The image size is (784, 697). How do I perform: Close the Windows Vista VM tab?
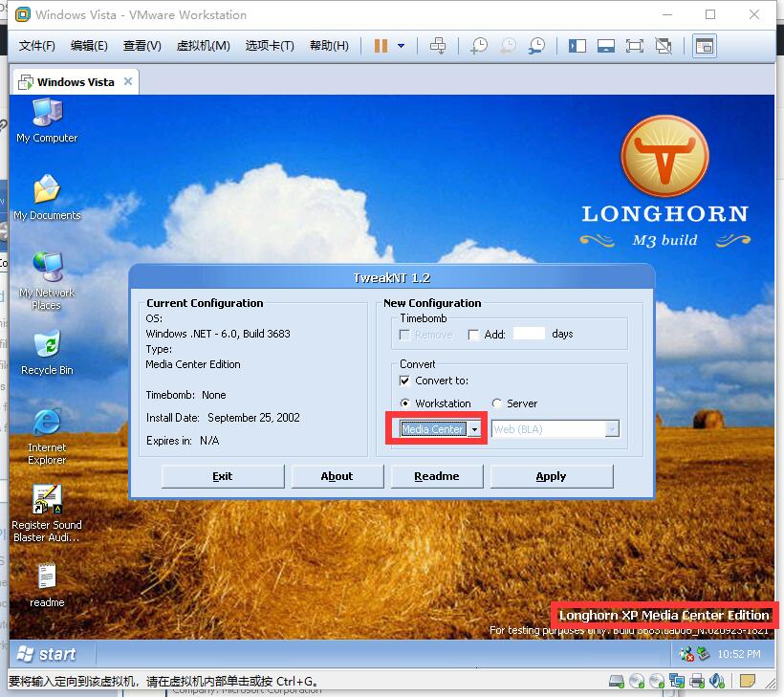(x=128, y=81)
